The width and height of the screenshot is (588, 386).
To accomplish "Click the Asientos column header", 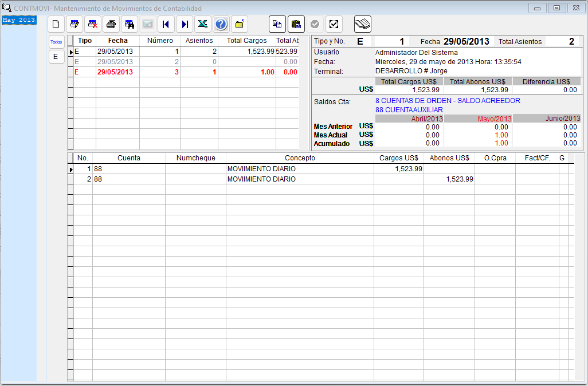I will [x=199, y=41].
